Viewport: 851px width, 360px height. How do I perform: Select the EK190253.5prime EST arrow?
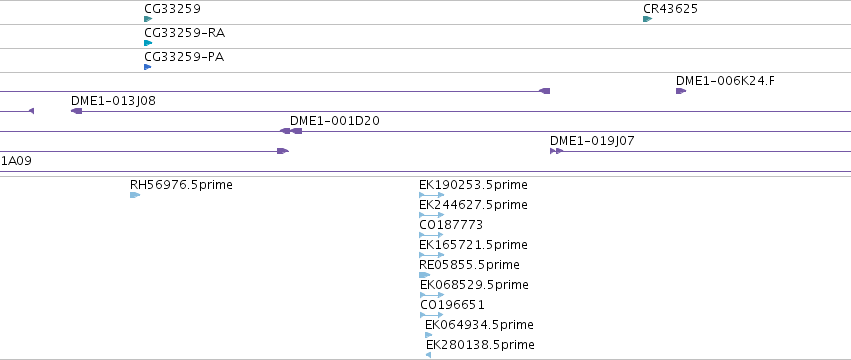[431, 195]
